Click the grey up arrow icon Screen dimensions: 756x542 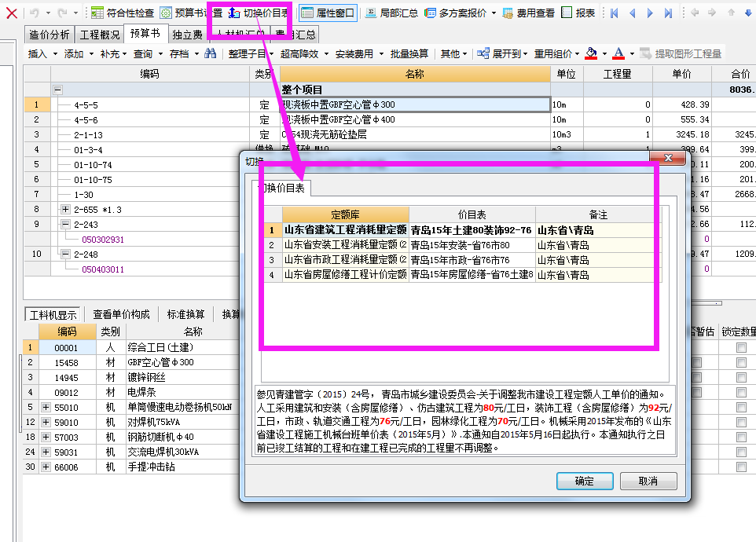(x=732, y=13)
